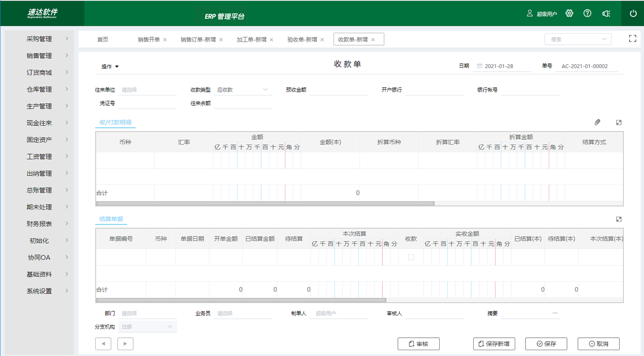The height and width of the screenshot is (356, 644).
Task: Expand the 收/付款明细 table with enlarge icon
Action: (x=619, y=122)
